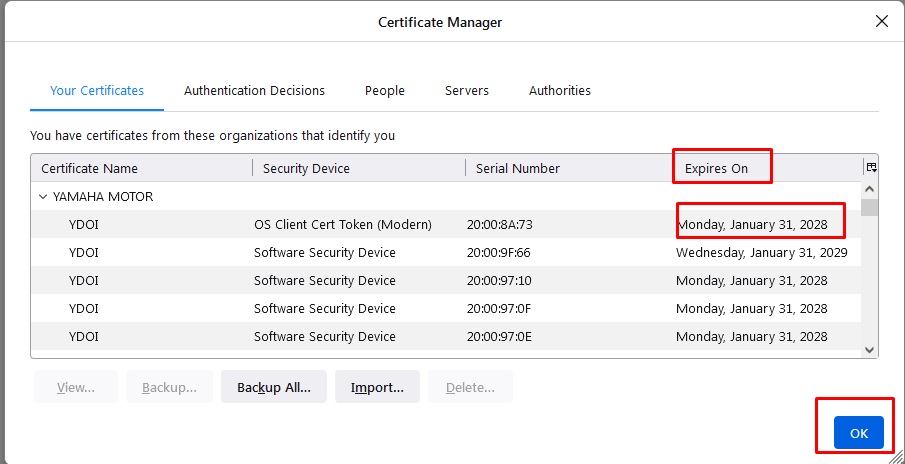Image resolution: width=905 pixels, height=464 pixels.
Task: Open the Authorities tab
Action: pyautogui.click(x=560, y=91)
